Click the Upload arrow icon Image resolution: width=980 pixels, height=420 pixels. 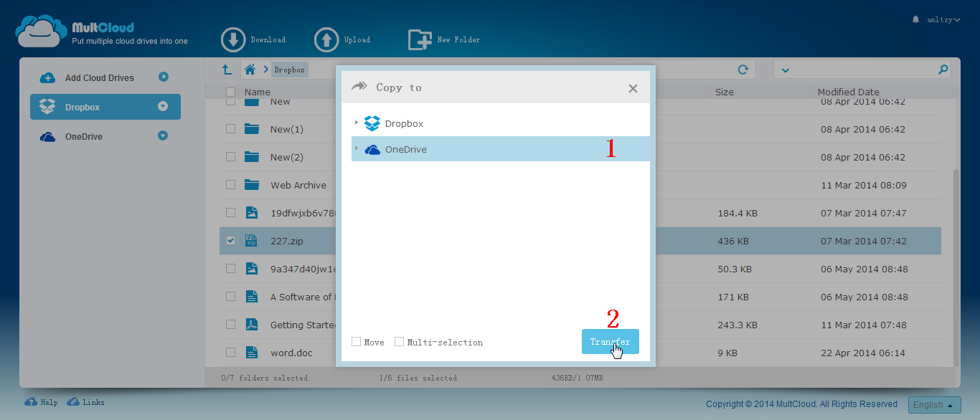tap(326, 40)
